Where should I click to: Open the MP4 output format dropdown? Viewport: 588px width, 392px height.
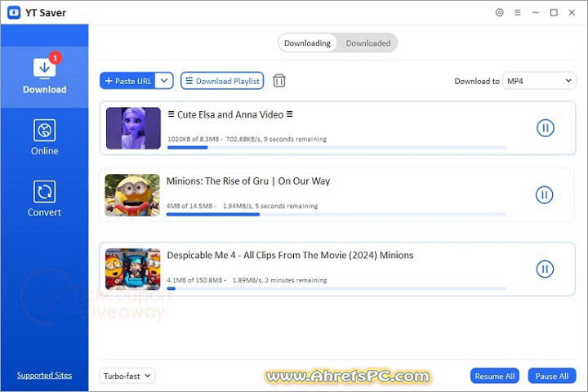click(x=539, y=81)
